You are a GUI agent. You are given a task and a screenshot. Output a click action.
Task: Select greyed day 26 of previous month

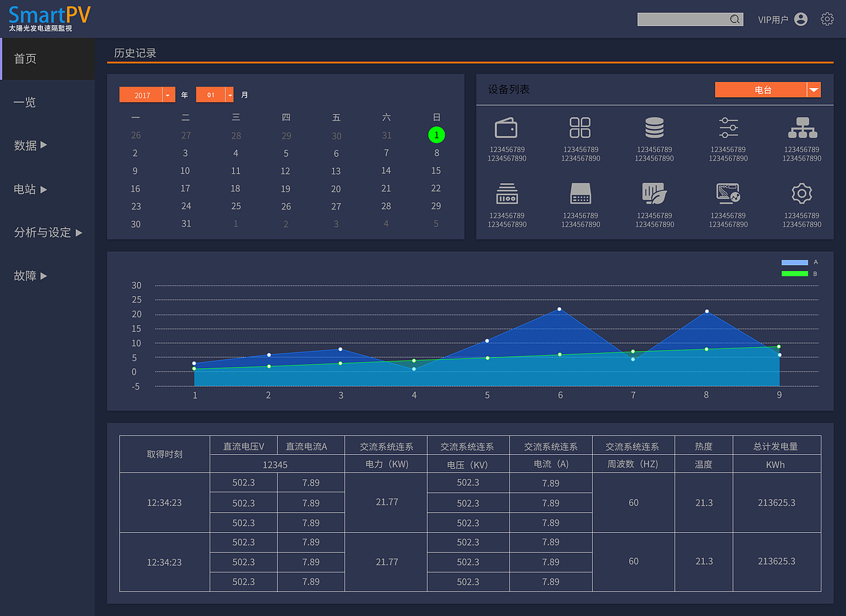coord(135,135)
